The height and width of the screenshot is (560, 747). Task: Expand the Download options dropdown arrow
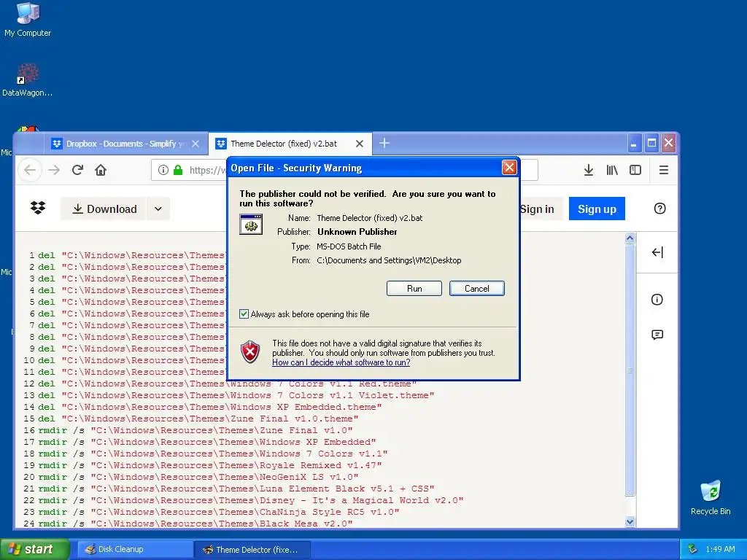tap(158, 209)
